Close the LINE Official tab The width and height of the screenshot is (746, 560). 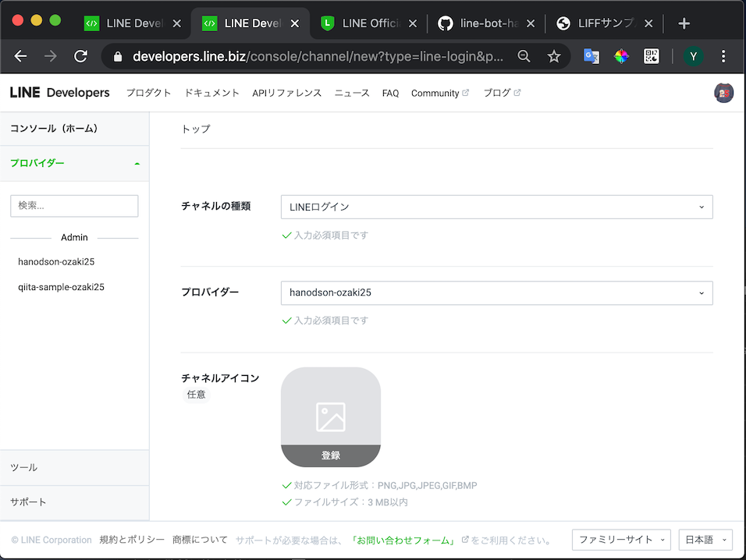(413, 23)
